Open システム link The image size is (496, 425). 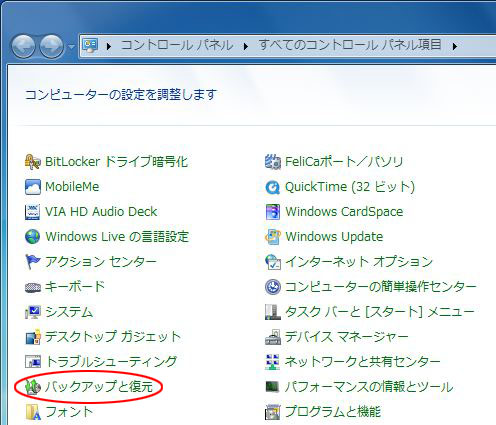69,312
